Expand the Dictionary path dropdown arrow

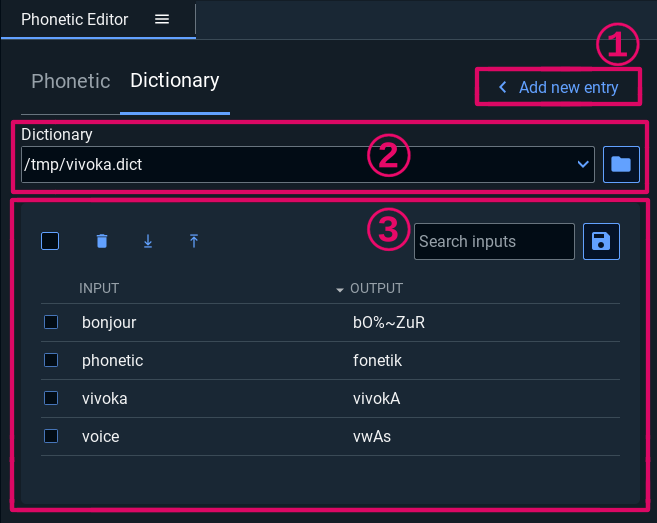[583, 164]
